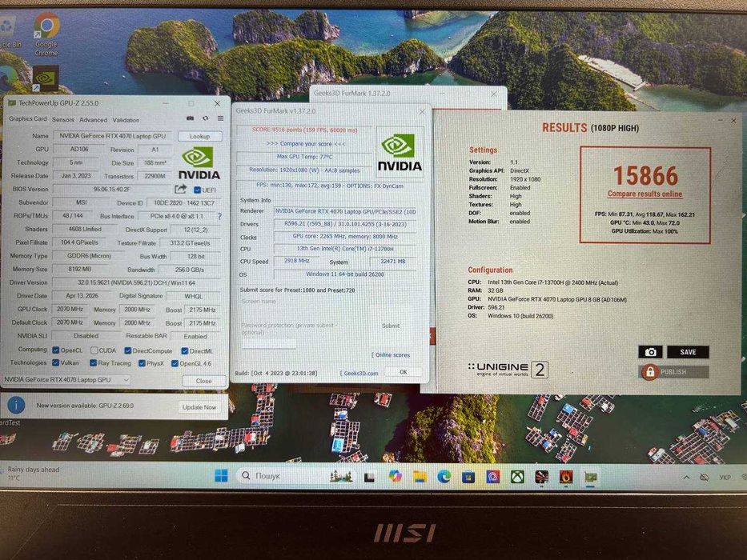This screenshot has width=747, height=560.
Task: Open the GPU-Z hamburger menu
Action: (x=220, y=118)
